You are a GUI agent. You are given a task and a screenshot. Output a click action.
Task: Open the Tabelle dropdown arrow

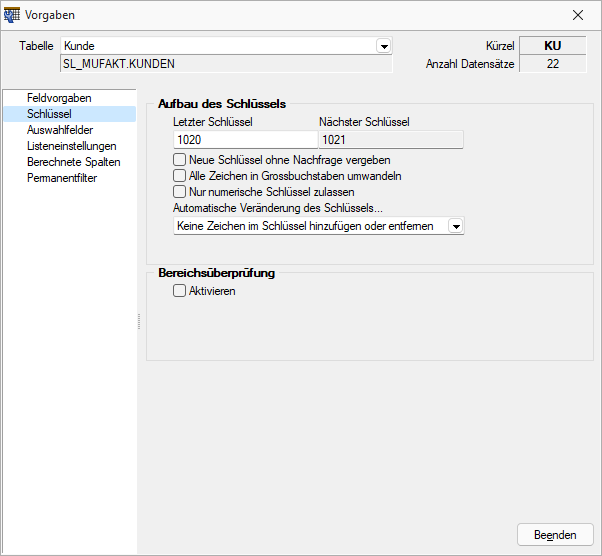pos(384,46)
